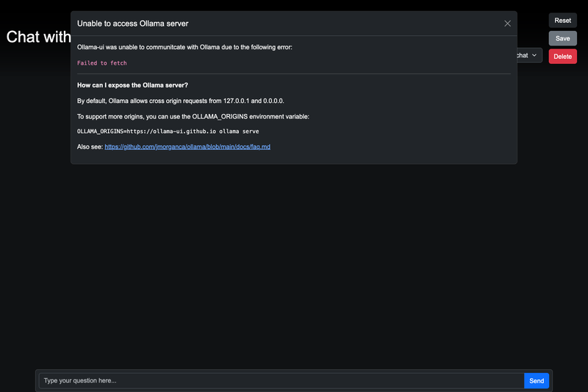588x392 pixels.
Task: Click the 'Chat with' page heading
Action: click(x=39, y=37)
